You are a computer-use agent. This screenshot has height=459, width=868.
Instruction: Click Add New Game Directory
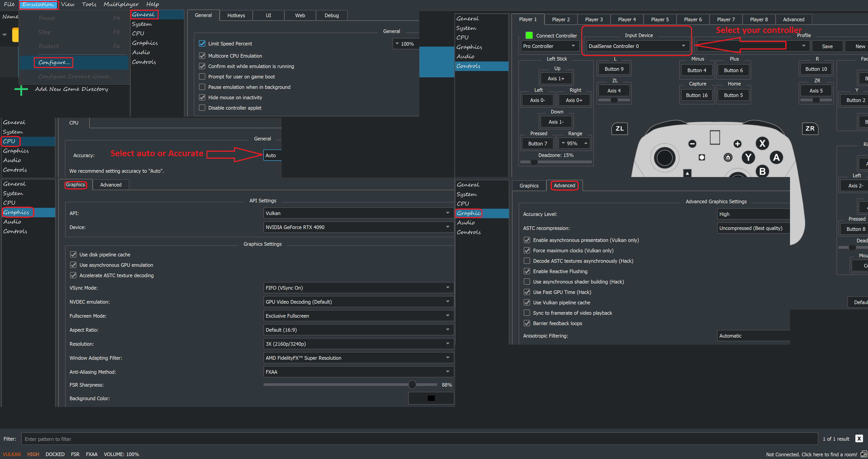tap(71, 89)
